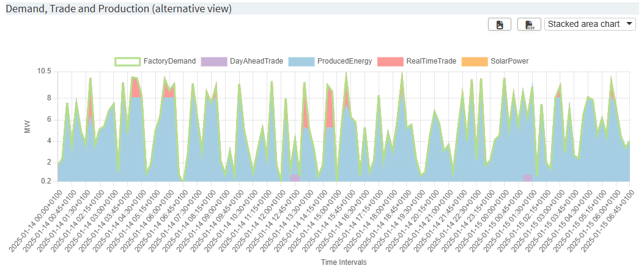Screen dimensions: 644x274
Task: Click the 10.5 y-axis tick label
Action: [44, 72]
